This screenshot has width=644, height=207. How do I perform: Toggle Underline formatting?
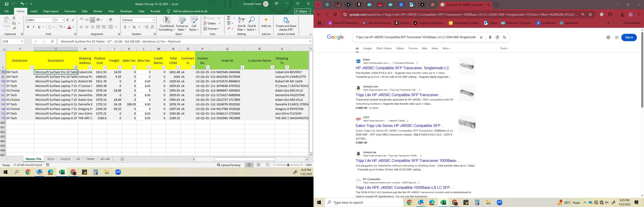tap(39, 27)
